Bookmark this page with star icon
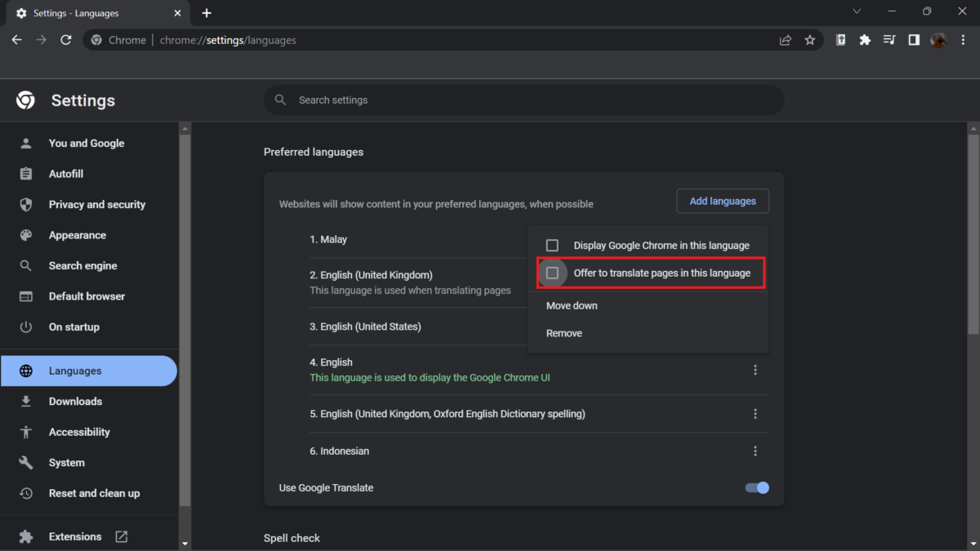Viewport: 980px width, 551px height. coord(809,40)
